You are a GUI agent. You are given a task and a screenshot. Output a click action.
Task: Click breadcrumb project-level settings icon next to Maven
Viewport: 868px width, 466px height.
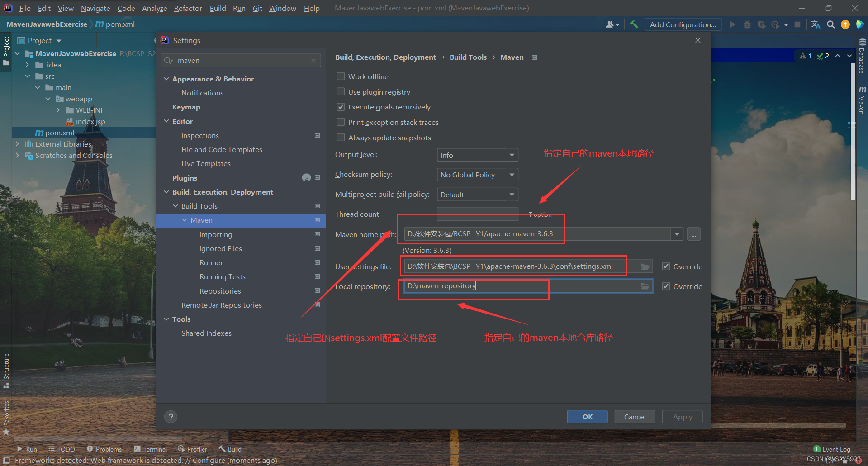point(534,57)
